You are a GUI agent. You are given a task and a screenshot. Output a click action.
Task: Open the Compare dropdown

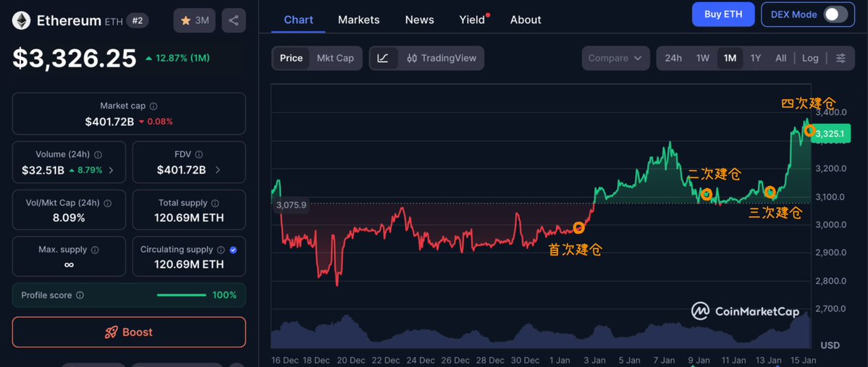615,58
